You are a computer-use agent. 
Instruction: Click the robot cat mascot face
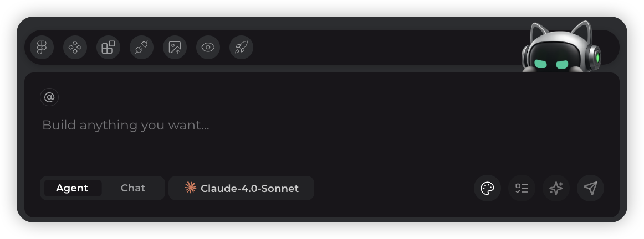[551, 60]
